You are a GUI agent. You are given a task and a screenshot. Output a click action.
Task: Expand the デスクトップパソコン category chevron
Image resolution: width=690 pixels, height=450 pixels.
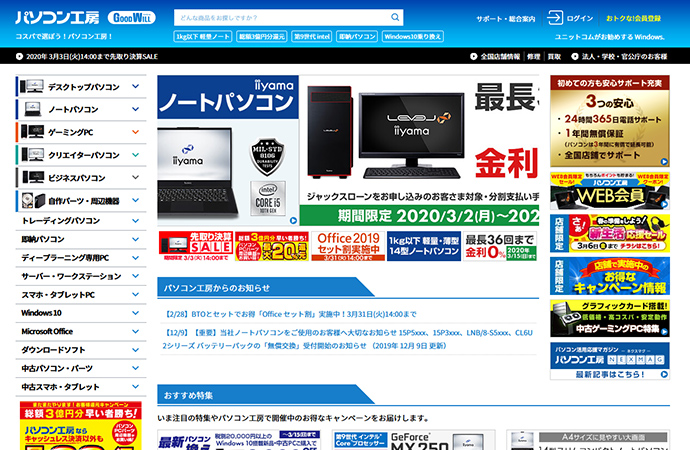[136, 86]
